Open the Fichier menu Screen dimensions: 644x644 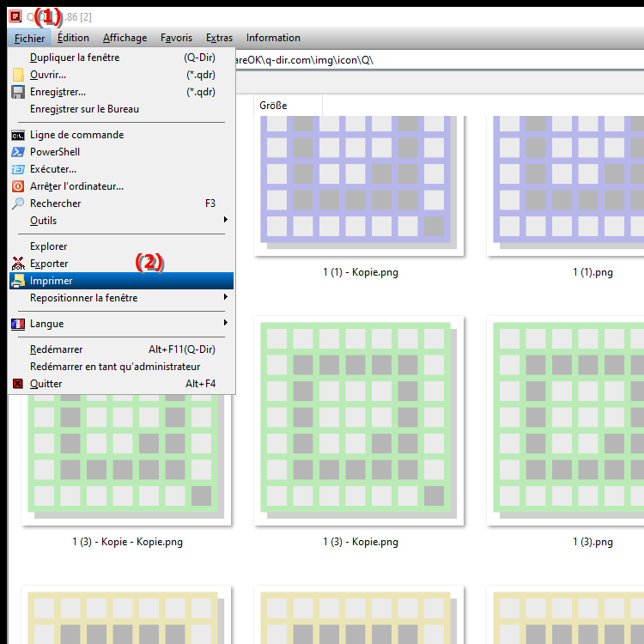click(x=29, y=38)
